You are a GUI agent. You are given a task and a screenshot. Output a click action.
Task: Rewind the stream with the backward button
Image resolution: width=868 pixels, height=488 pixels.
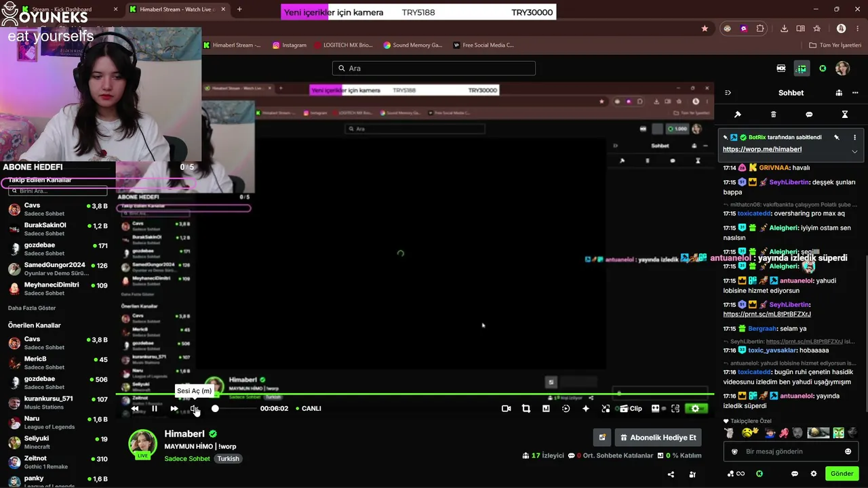tap(135, 409)
